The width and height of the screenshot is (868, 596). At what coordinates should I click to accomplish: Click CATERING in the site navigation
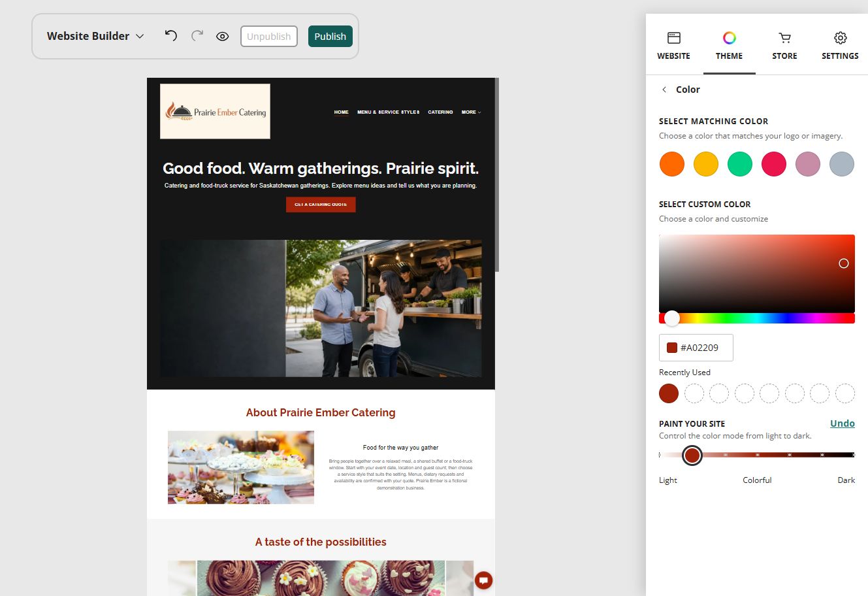coord(440,112)
